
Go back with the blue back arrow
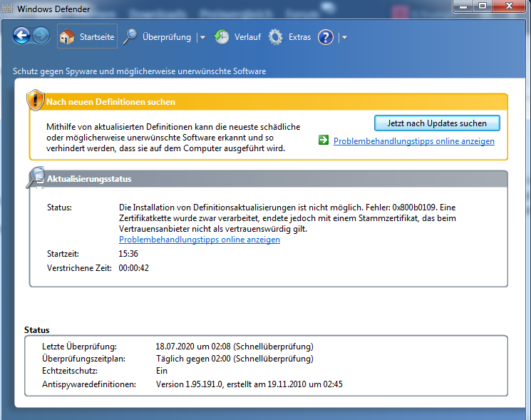(x=21, y=36)
